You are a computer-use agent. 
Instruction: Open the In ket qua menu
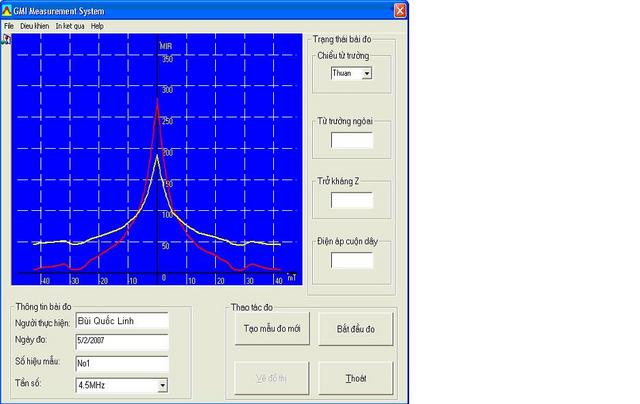[70, 26]
